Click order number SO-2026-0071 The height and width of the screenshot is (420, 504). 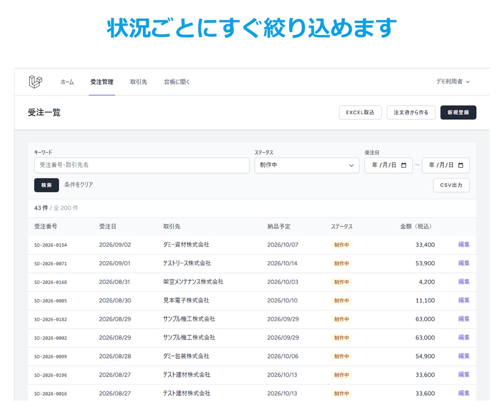pyautogui.click(x=50, y=263)
